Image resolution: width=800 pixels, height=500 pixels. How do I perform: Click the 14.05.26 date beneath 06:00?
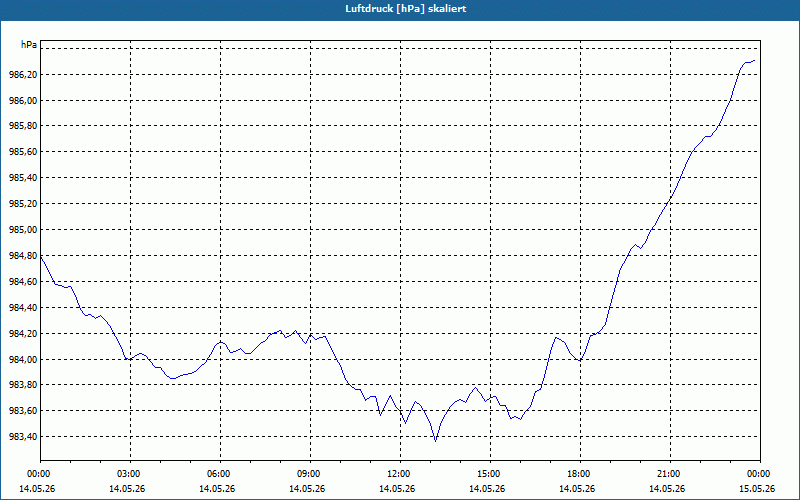click(217, 488)
